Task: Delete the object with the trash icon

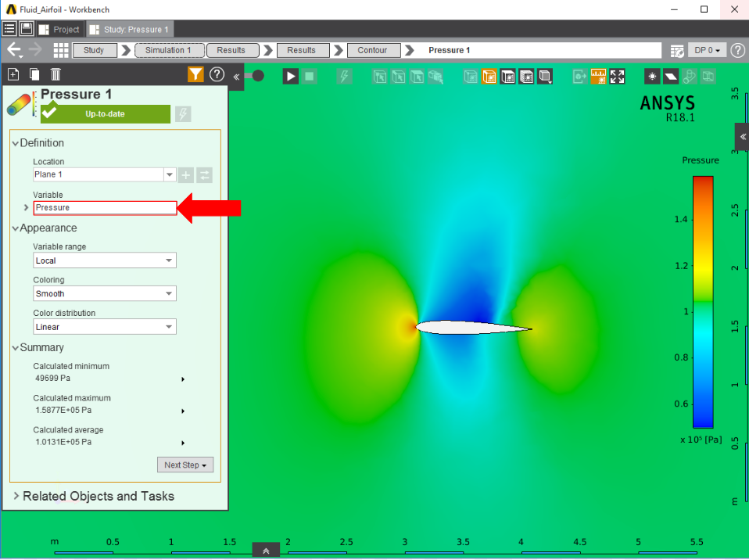Action: pyautogui.click(x=56, y=74)
